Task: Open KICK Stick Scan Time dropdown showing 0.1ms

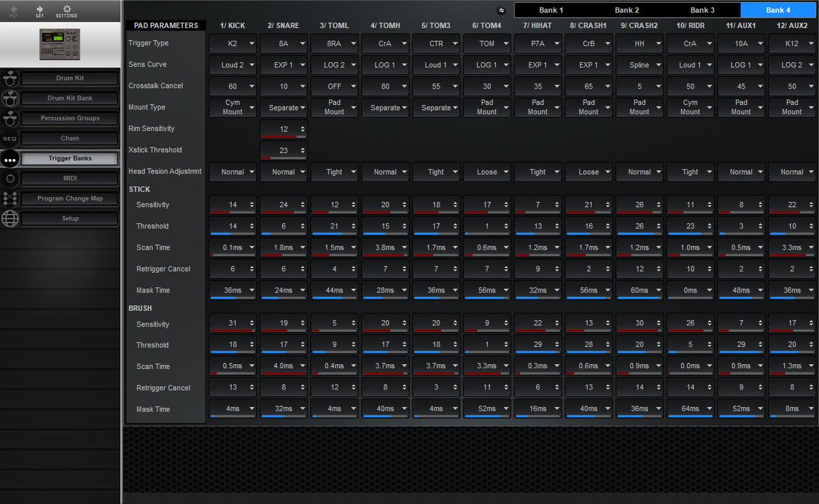Action: point(233,248)
